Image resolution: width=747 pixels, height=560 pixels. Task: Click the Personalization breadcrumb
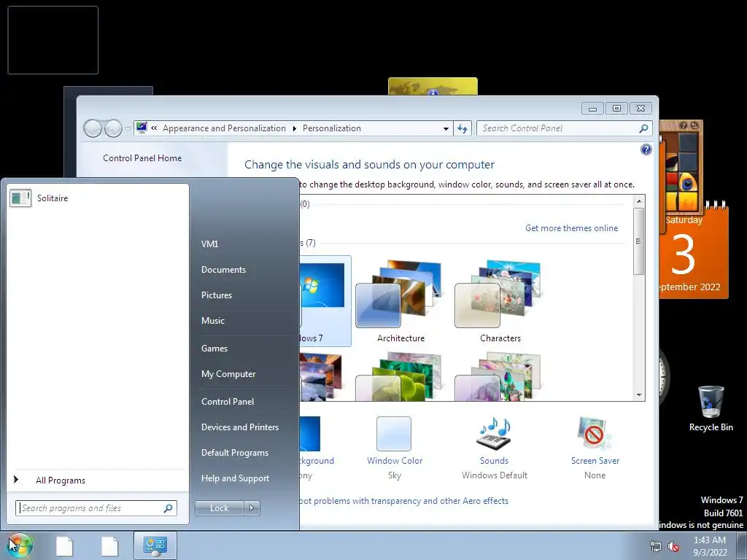(332, 128)
